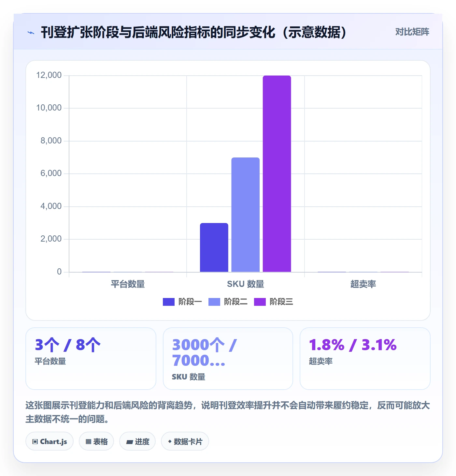Open the 3个 / 8个 平台数量 card
The image size is (456, 476).
tap(91, 359)
